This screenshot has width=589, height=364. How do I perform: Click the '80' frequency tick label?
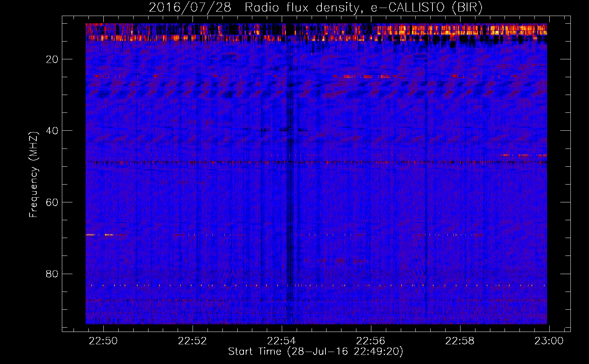click(x=52, y=274)
